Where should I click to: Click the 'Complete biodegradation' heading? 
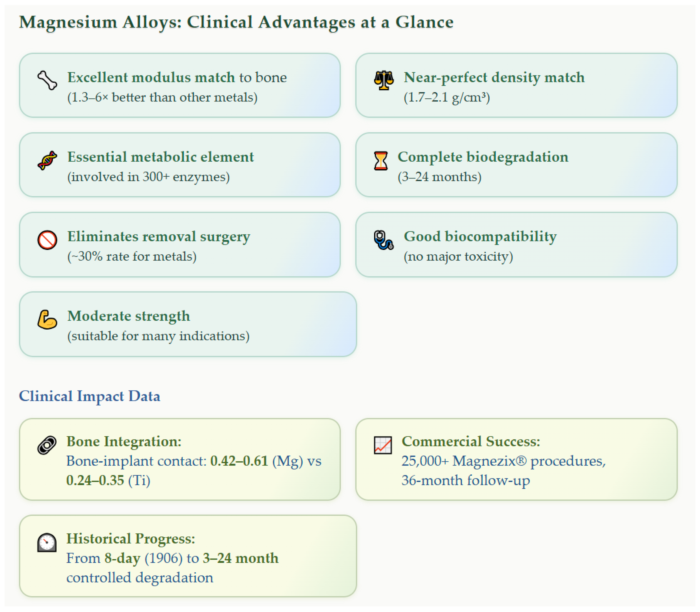[x=483, y=157]
